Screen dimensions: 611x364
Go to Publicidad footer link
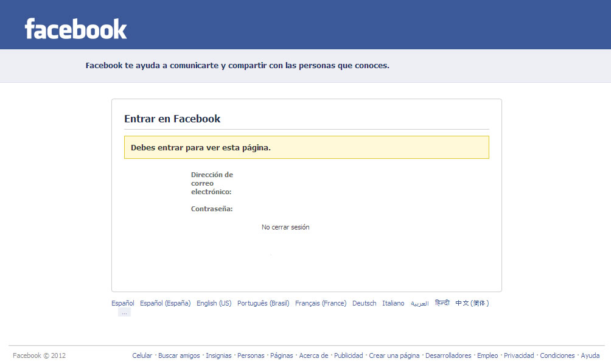tap(348, 355)
